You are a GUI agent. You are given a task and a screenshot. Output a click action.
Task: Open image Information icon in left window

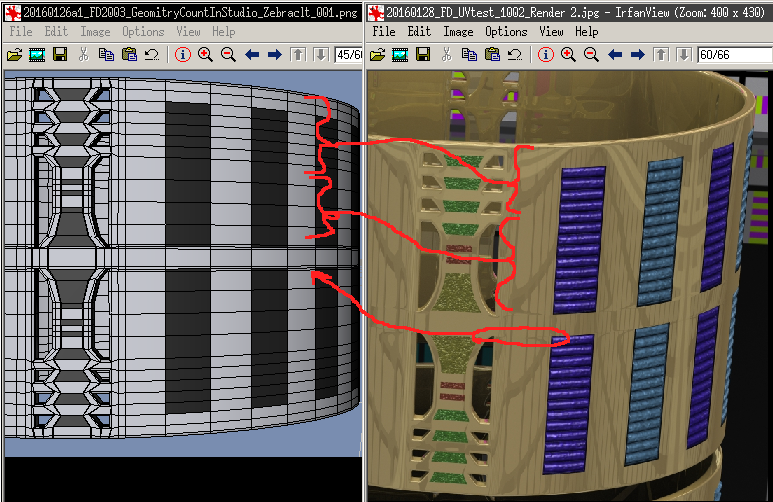point(182,54)
